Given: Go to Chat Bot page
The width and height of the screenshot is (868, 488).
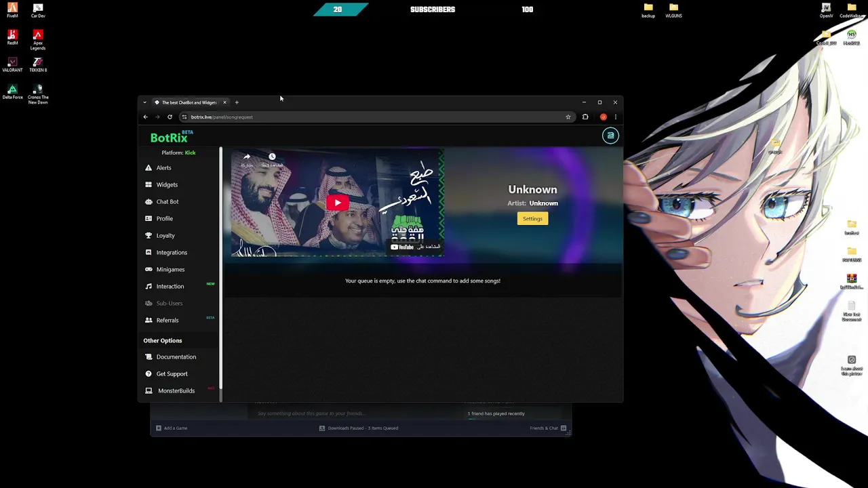Looking at the screenshot, I should (167, 201).
